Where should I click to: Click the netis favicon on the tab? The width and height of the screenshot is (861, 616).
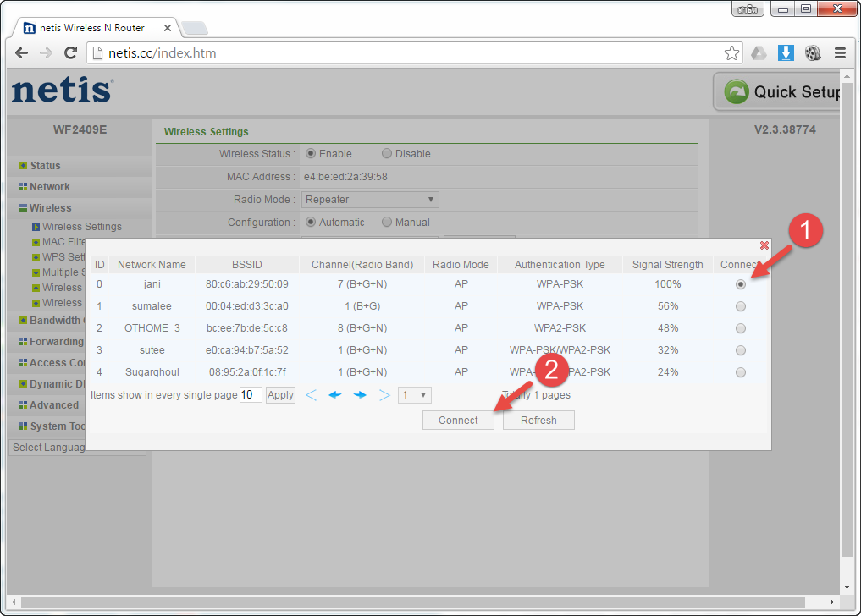30,28
